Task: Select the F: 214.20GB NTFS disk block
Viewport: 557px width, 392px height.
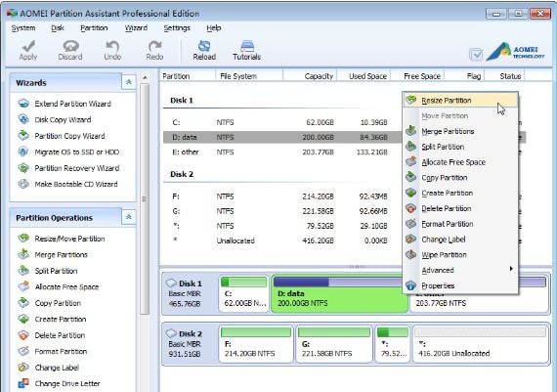Action: point(256,344)
